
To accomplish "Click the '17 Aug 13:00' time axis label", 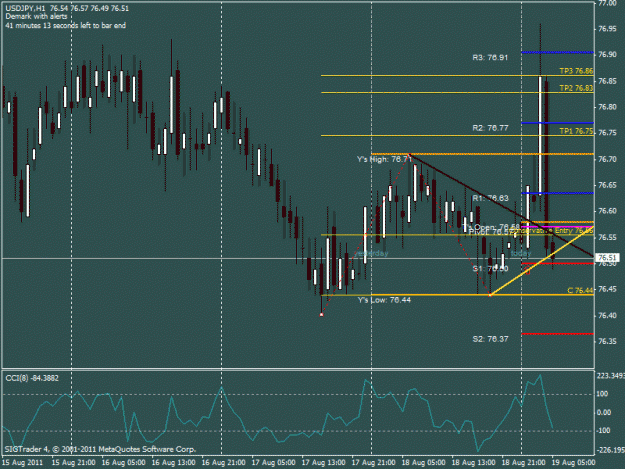I will [323, 463].
